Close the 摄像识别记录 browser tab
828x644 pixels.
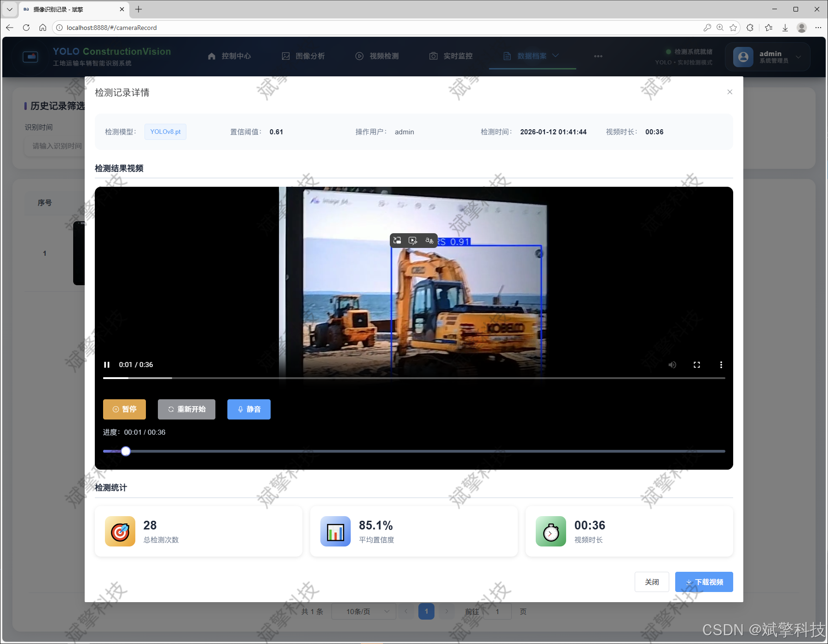click(x=122, y=9)
